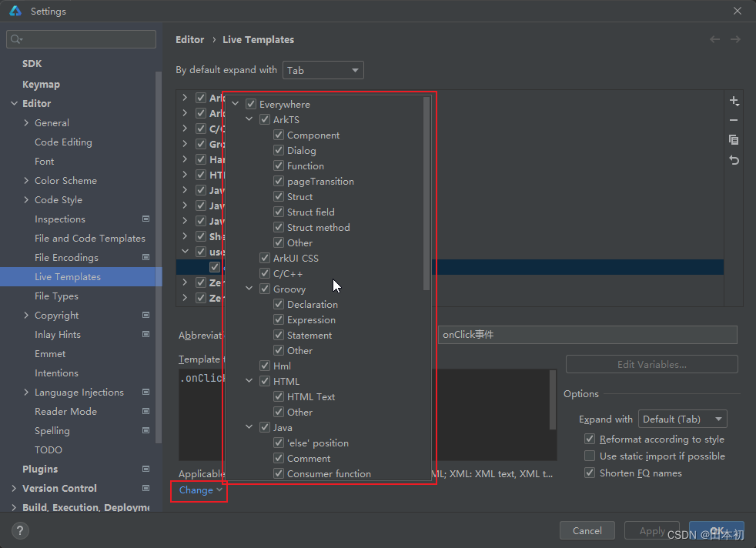Click the File Encodings project-level icon
The width and height of the screenshot is (756, 548).
(x=146, y=257)
